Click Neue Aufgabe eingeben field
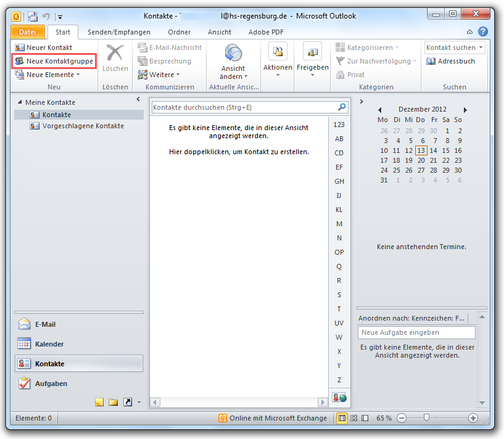Image resolution: width=504 pixels, height=439 pixels. [416, 332]
